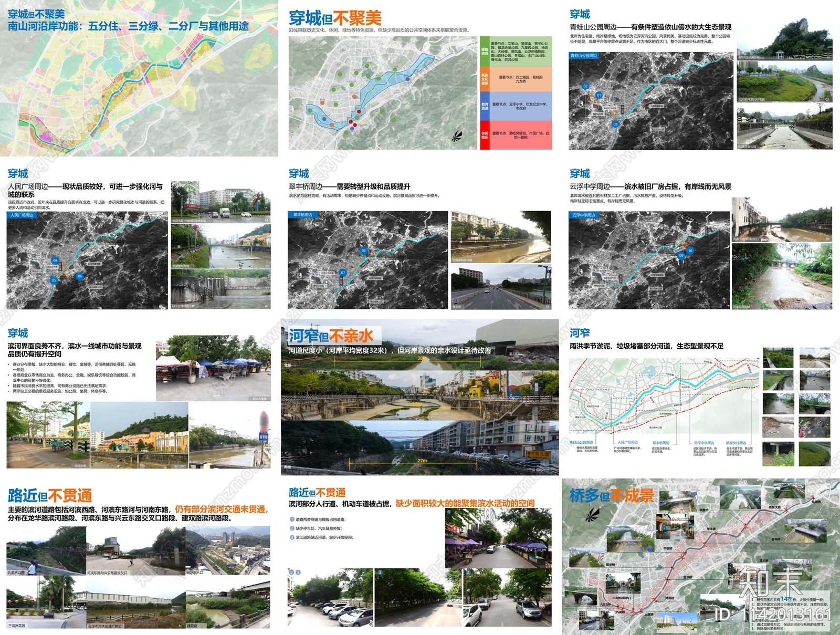This screenshot has width=840, height=635.
Task: Open the street market stalls photo on the 滨河界面 slide
Action: (213, 369)
